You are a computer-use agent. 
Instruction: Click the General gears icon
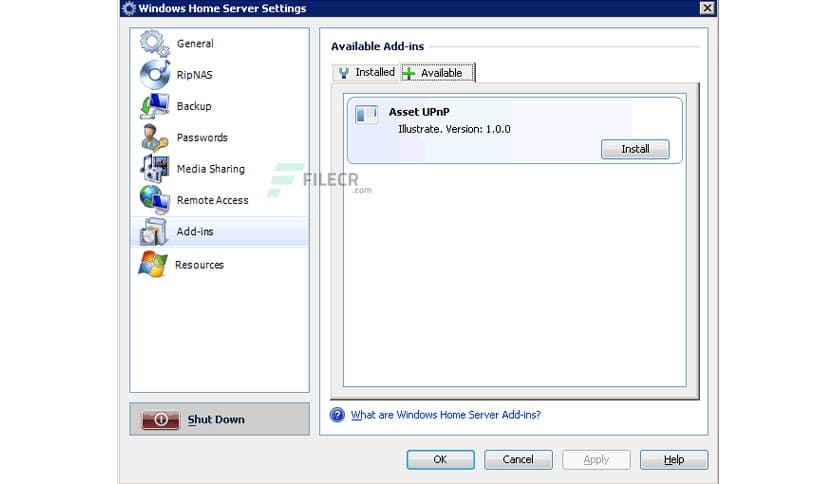pyautogui.click(x=155, y=43)
